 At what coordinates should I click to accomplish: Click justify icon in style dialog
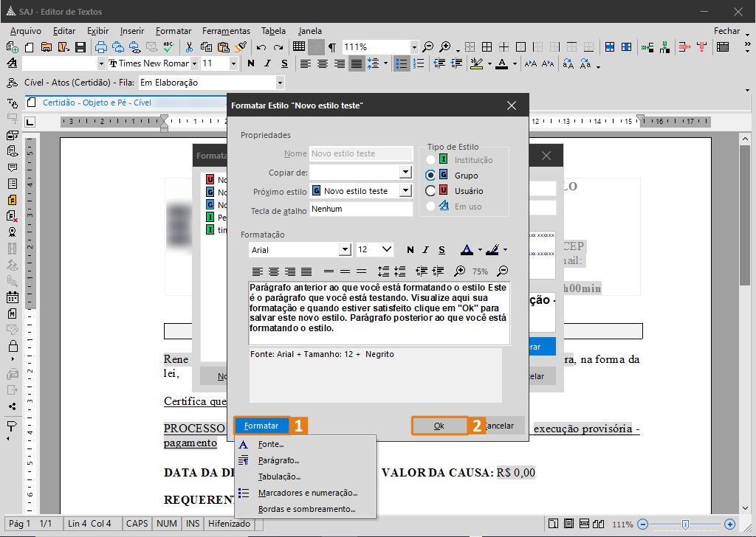point(306,271)
